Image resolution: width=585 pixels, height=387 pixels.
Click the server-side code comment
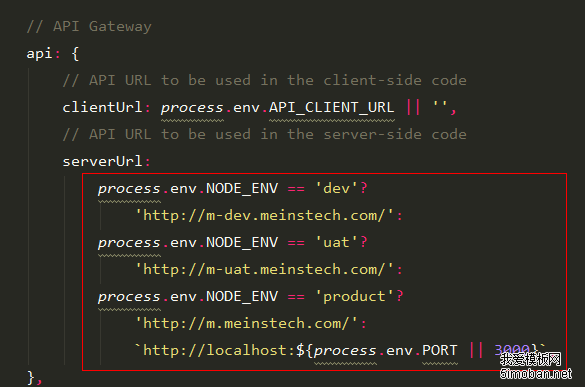tap(265, 134)
